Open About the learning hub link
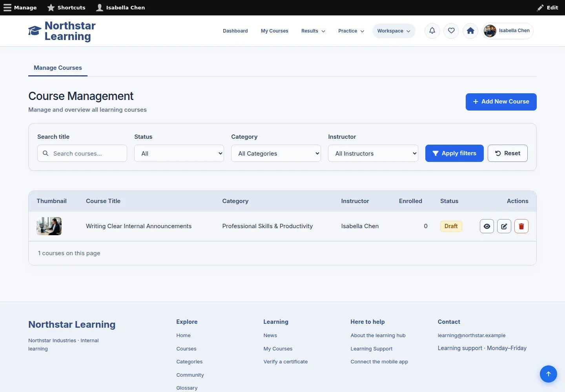The width and height of the screenshot is (565, 392). (378, 336)
